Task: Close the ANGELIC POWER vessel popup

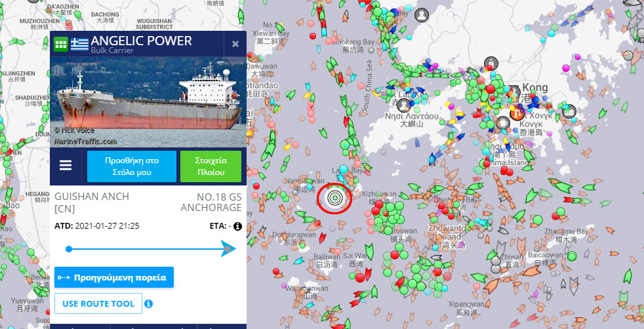Action: [235, 44]
